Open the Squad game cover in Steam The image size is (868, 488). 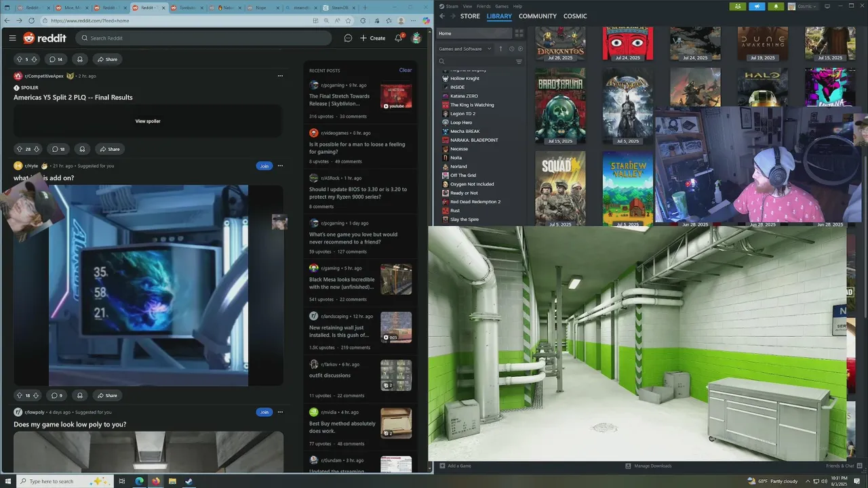tap(560, 188)
